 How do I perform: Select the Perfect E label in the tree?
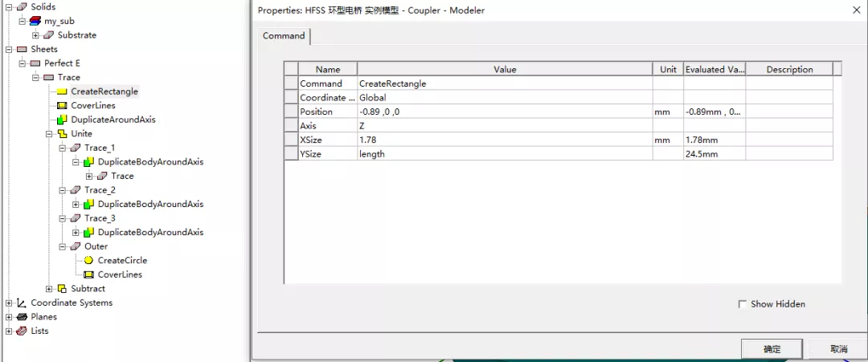coord(62,63)
